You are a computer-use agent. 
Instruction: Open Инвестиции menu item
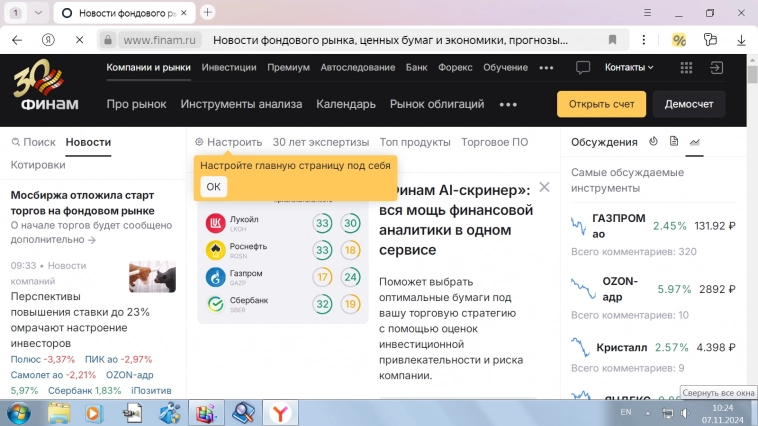point(229,68)
